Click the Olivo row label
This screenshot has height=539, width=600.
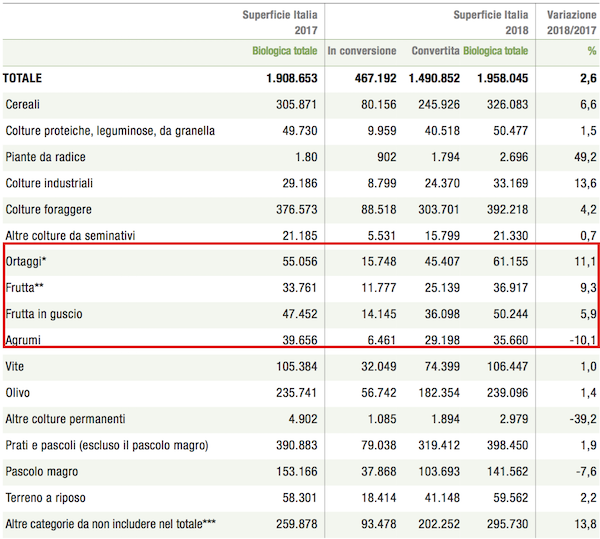coord(19,391)
